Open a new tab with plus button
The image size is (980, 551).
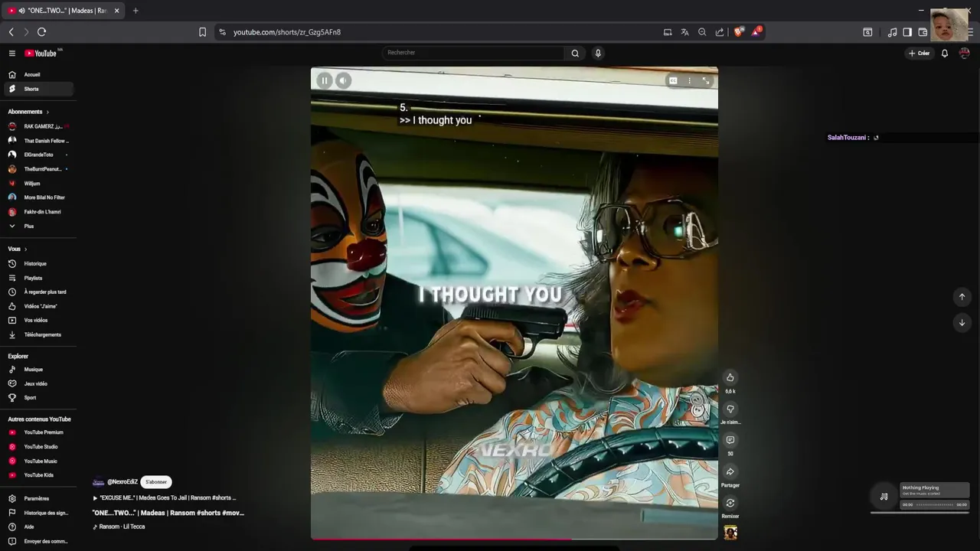(136, 11)
